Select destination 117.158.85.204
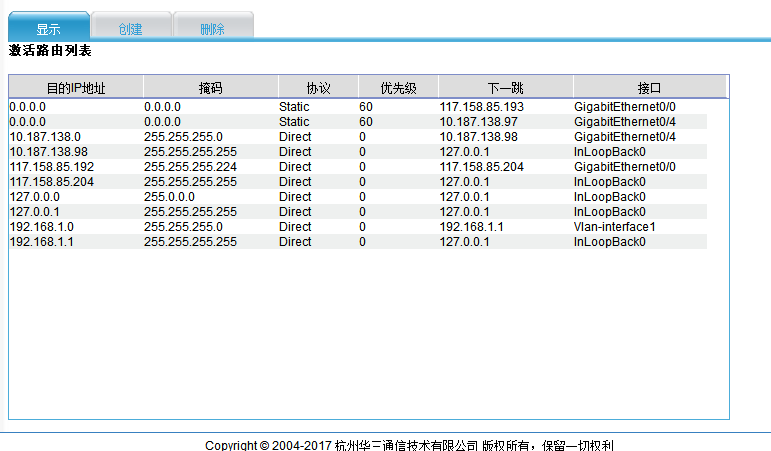The height and width of the screenshot is (451, 771). [x=52, y=181]
